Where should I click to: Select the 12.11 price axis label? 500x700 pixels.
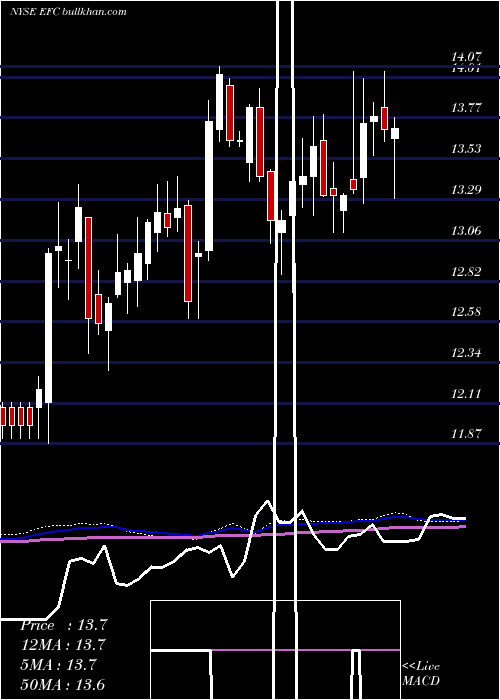click(466, 394)
